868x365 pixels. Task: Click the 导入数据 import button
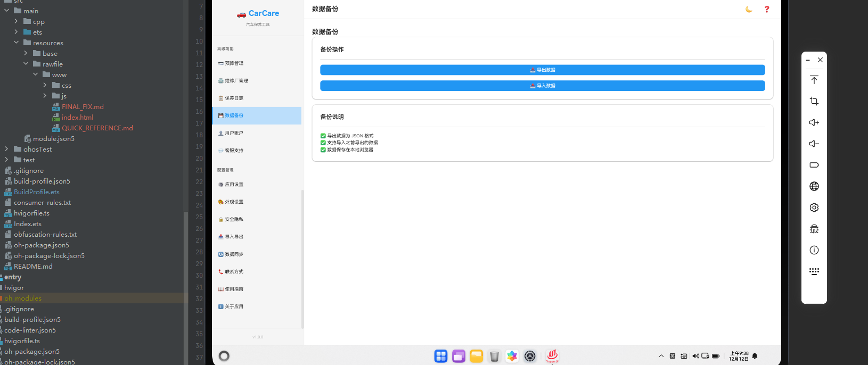click(542, 86)
